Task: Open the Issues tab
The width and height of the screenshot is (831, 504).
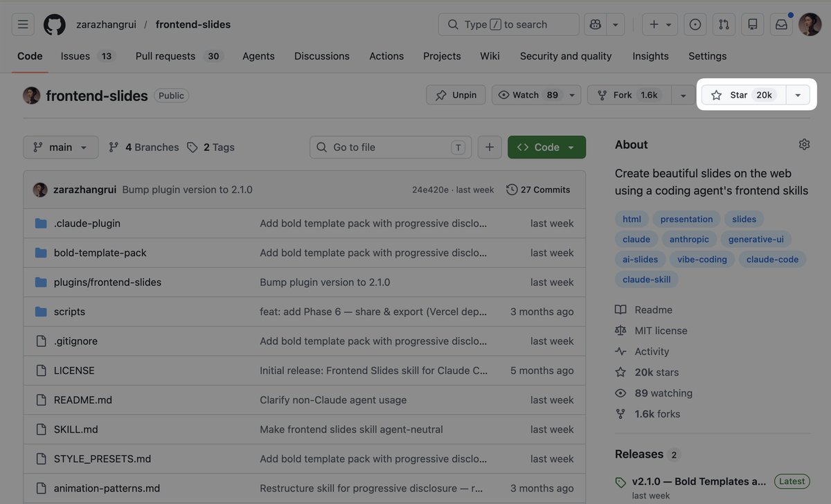Action: coord(87,56)
